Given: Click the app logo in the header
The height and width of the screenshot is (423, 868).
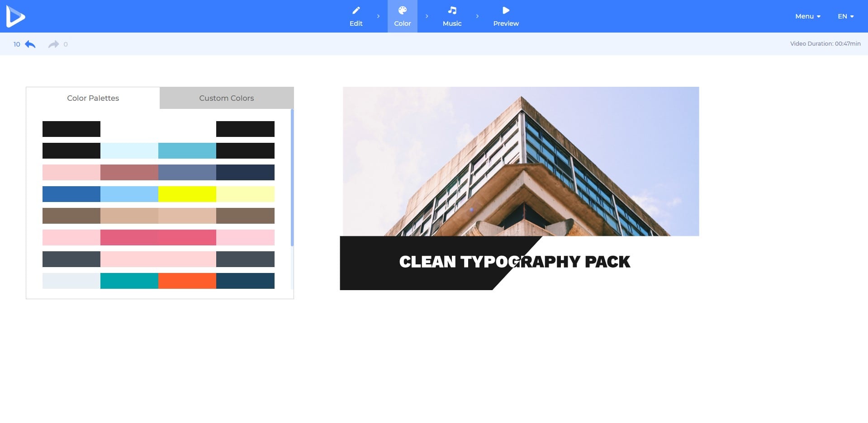Looking at the screenshot, I should pos(15,16).
